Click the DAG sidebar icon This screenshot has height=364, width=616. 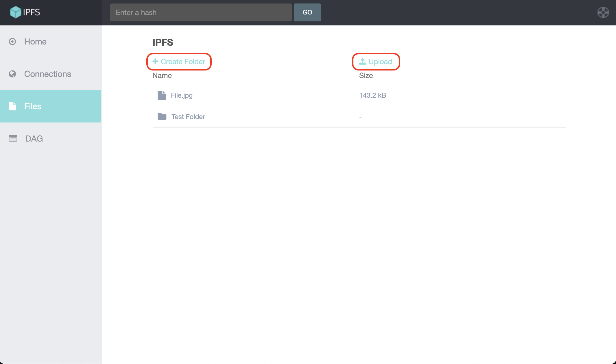click(x=13, y=138)
